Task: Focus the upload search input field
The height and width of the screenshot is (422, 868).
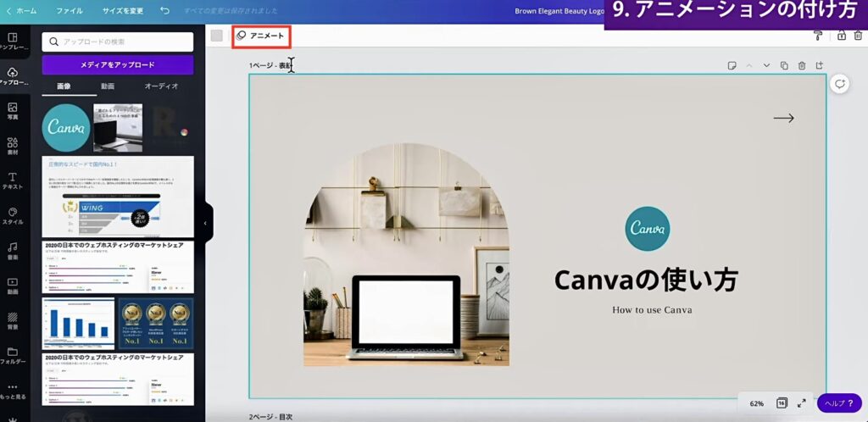Action: [x=117, y=42]
